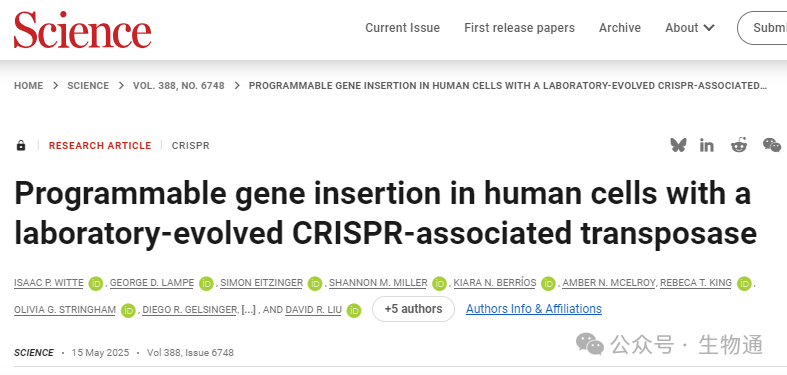Share article via Reddit icon
The width and height of the screenshot is (787, 375).
(x=739, y=145)
